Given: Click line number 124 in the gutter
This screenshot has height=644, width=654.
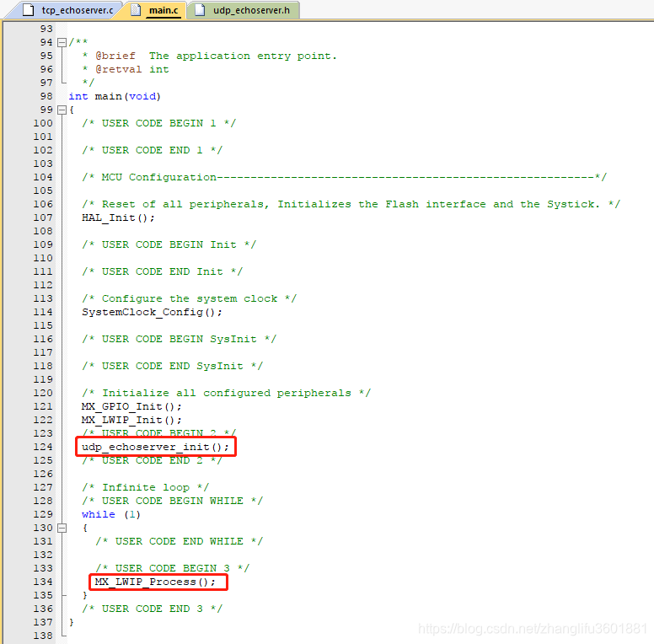Looking at the screenshot, I should coord(43,447).
